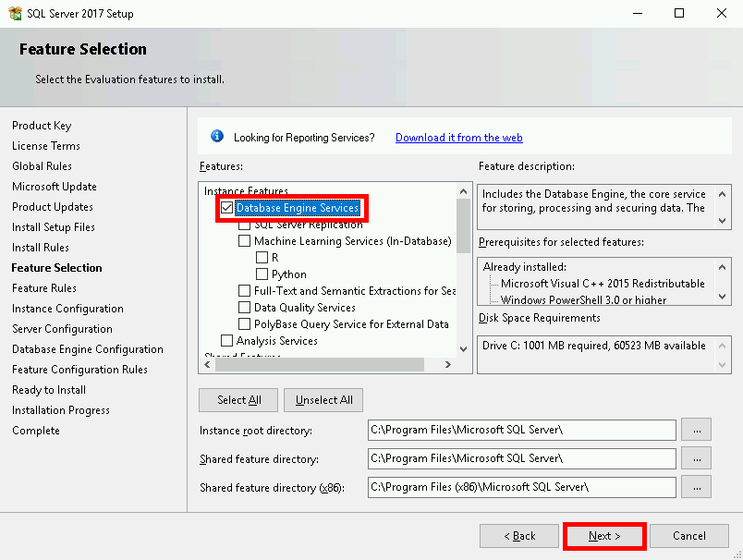This screenshot has width=743, height=560.
Task: Open Download it from the web link
Action: click(x=458, y=138)
